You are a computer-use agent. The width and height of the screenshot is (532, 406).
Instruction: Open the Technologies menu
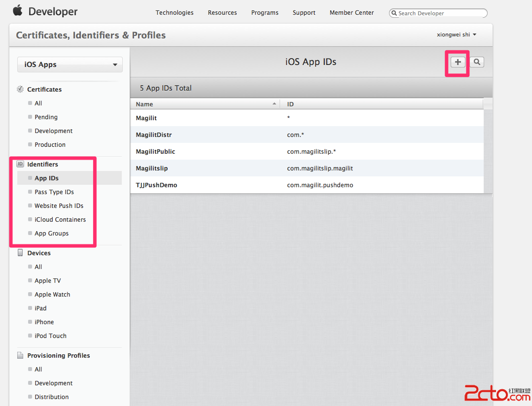(175, 13)
